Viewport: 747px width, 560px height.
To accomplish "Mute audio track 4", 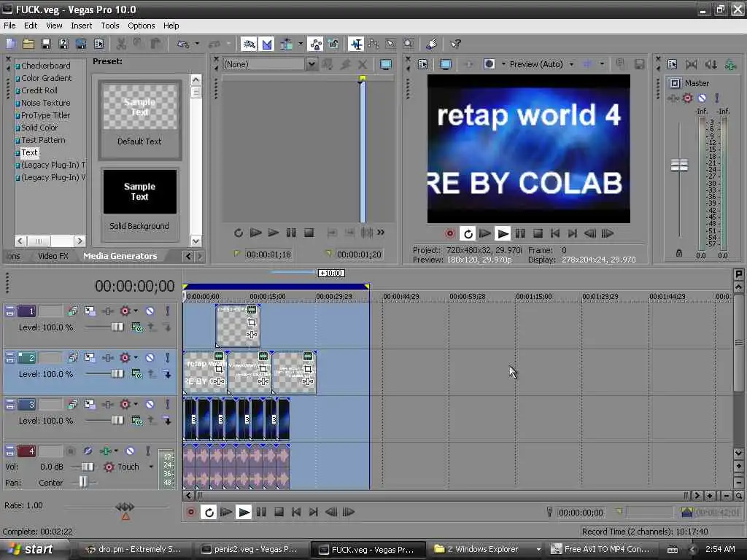I will tap(130, 451).
